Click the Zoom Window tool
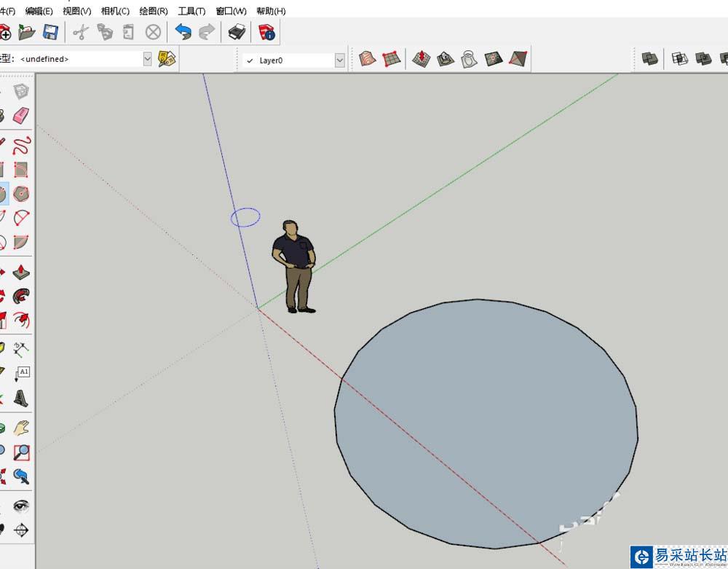Image resolution: width=728 pixels, height=569 pixels. 22,452
